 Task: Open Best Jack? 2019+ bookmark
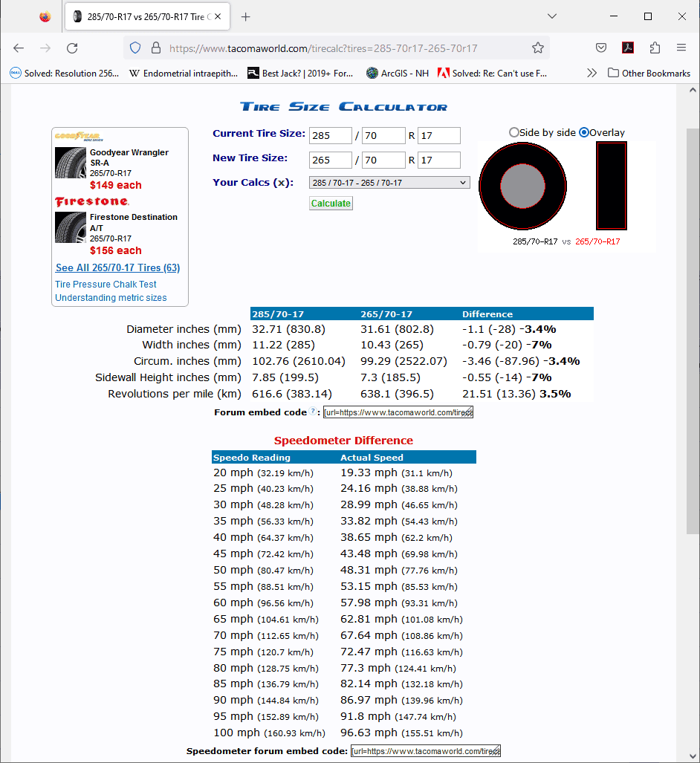[300, 73]
